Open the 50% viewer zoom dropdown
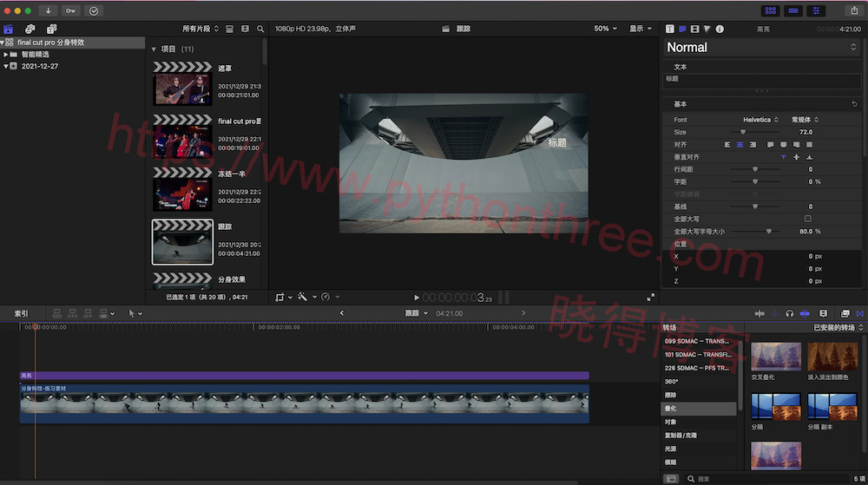The height and width of the screenshot is (485, 868). [x=605, y=29]
